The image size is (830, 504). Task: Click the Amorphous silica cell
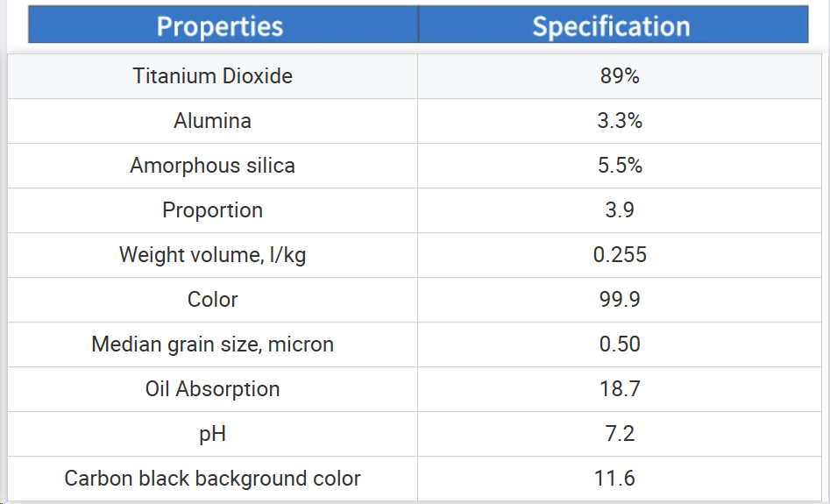212,166
